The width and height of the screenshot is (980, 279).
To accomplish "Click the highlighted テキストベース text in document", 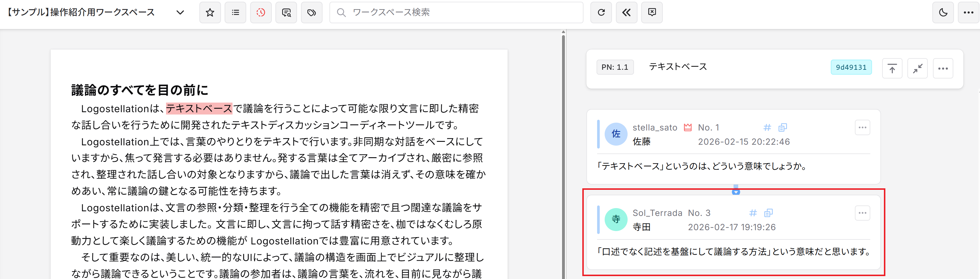I will (x=199, y=108).
